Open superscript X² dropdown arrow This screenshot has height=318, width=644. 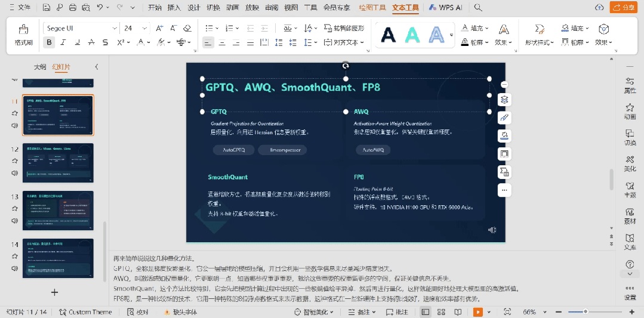[x=128, y=42]
